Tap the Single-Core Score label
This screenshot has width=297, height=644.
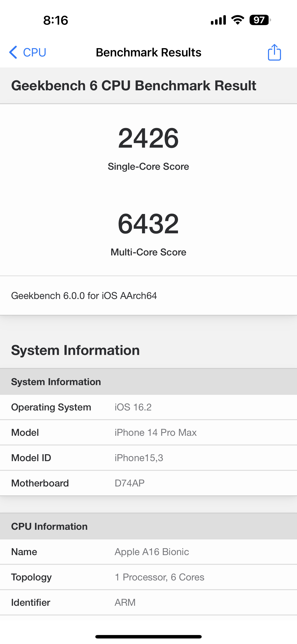[148, 167]
